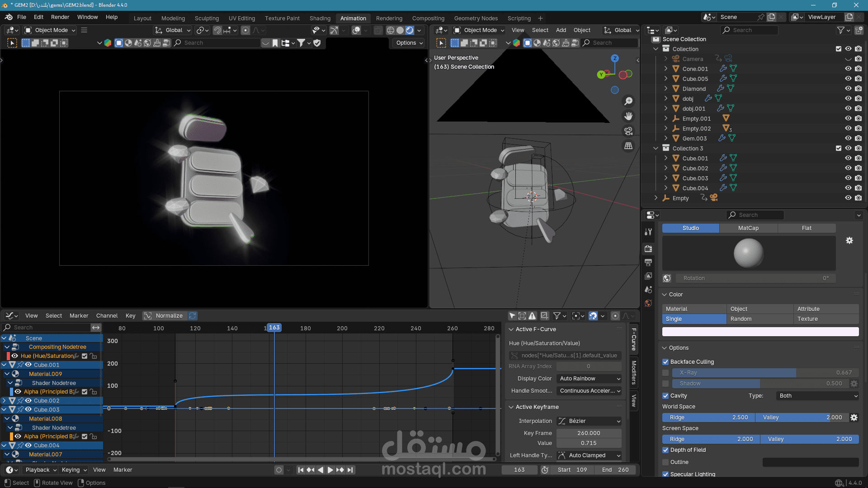Jump to the end frame button
Image resolution: width=868 pixels, height=488 pixels.
(x=350, y=470)
